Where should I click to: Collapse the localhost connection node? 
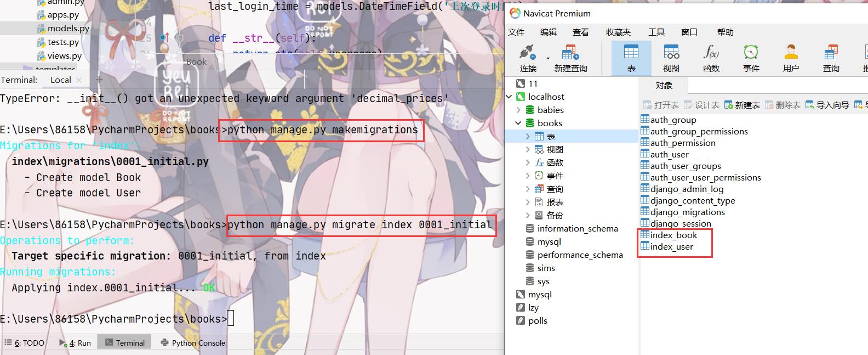[509, 97]
